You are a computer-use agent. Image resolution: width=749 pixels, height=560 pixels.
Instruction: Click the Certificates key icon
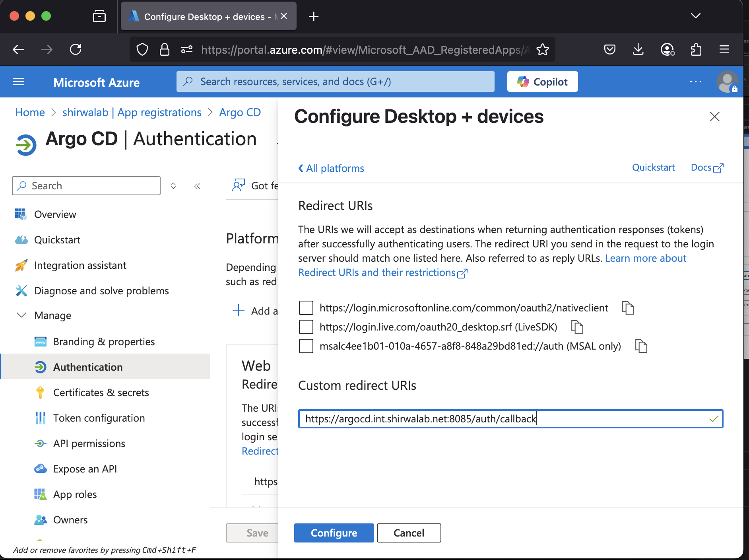(40, 393)
